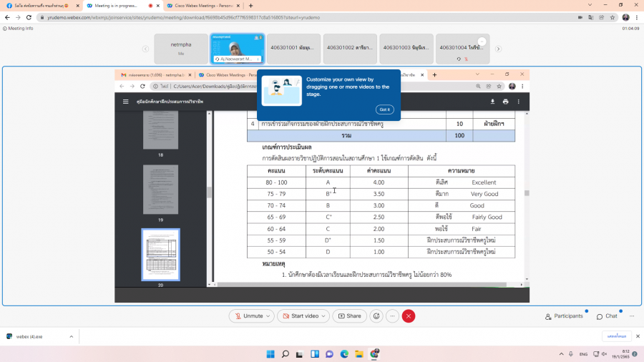Screen dimensions: 644x362
Task: Open the PDF viewer sidebar hamburger menu
Action: point(126,102)
